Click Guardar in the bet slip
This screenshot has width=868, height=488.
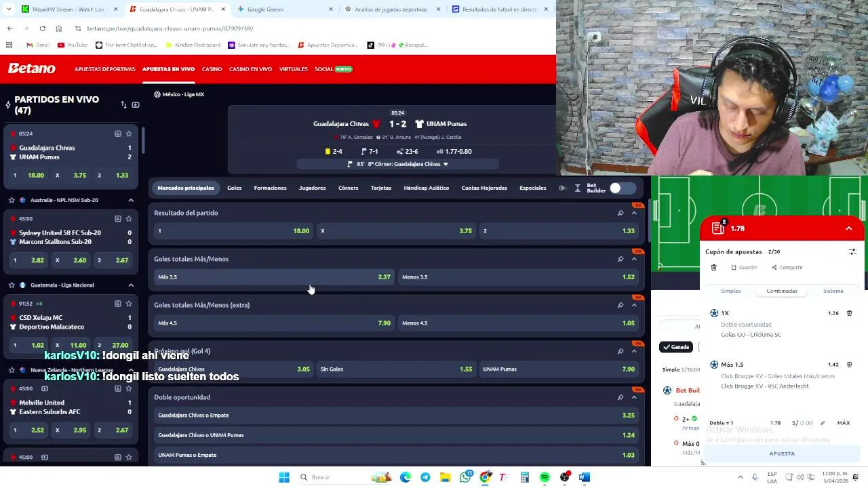pyautogui.click(x=744, y=268)
